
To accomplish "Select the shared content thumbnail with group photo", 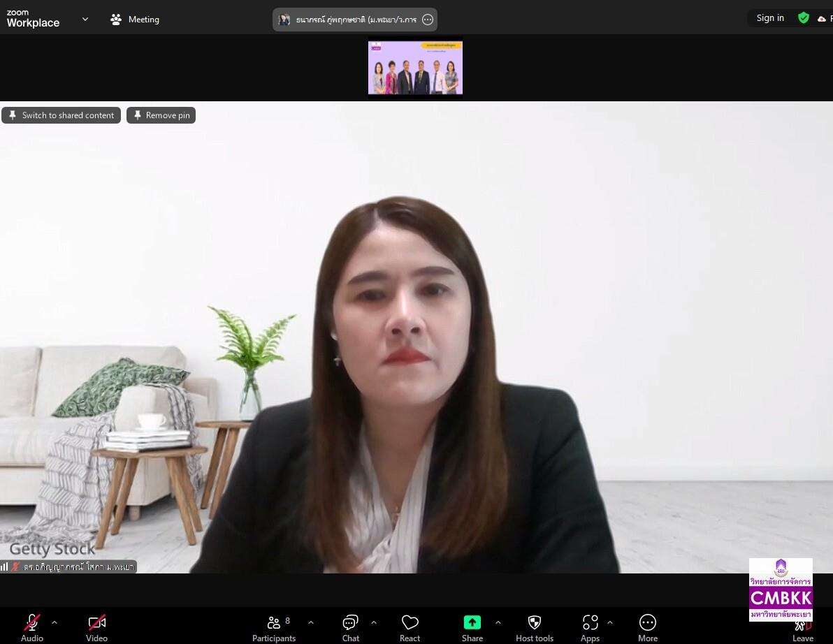I will (415, 68).
